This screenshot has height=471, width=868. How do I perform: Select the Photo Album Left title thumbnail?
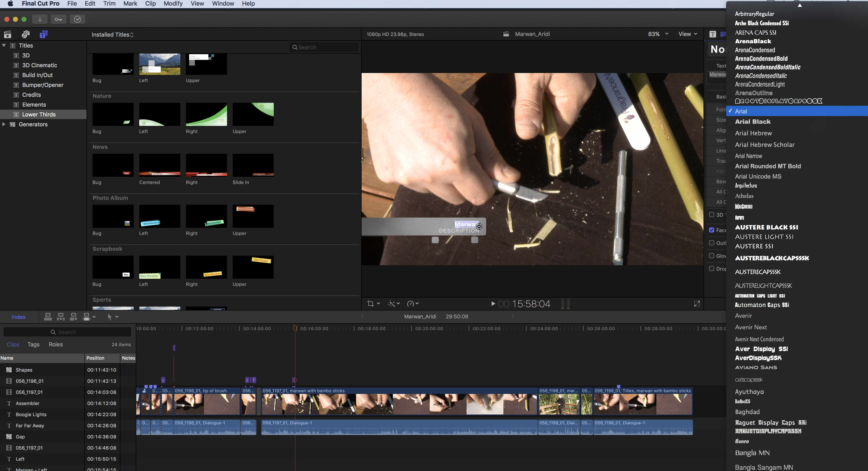pyautogui.click(x=160, y=216)
